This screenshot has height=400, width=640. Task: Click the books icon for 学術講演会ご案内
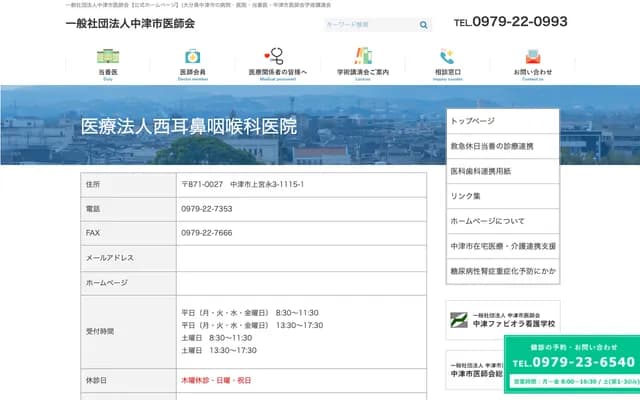coord(362,58)
